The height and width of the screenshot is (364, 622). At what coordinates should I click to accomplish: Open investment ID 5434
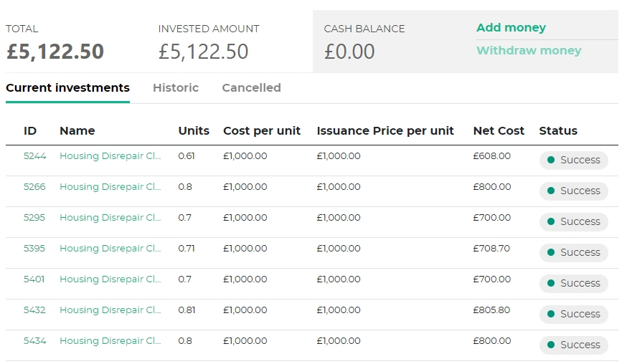(34, 341)
